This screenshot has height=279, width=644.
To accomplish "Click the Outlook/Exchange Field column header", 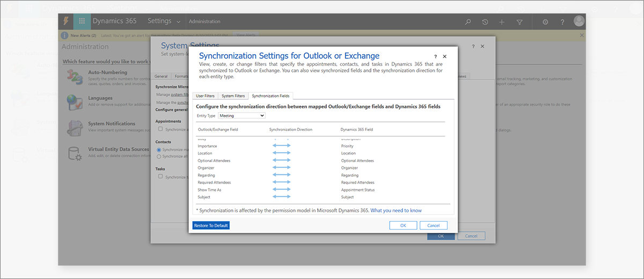I will click(x=218, y=129).
